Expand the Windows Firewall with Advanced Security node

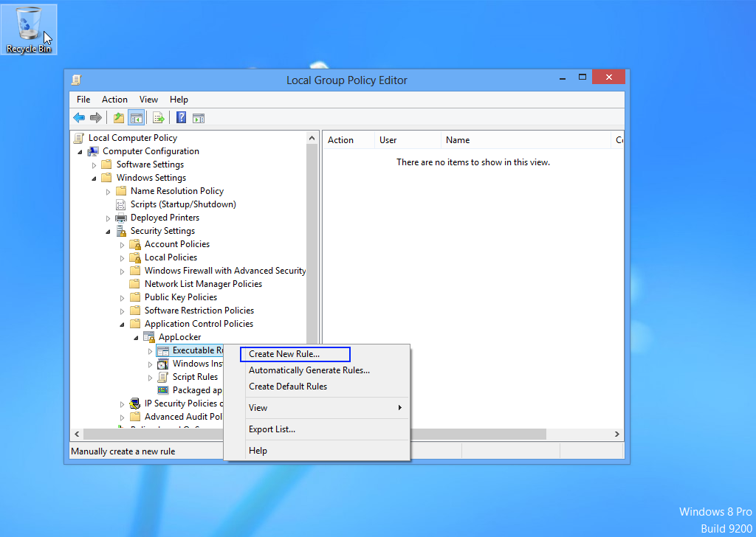coord(122,271)
